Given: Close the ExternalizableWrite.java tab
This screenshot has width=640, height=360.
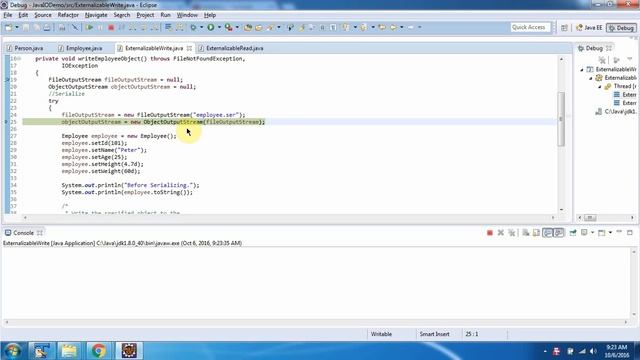Looking at the screenshot, I should 189,48.
